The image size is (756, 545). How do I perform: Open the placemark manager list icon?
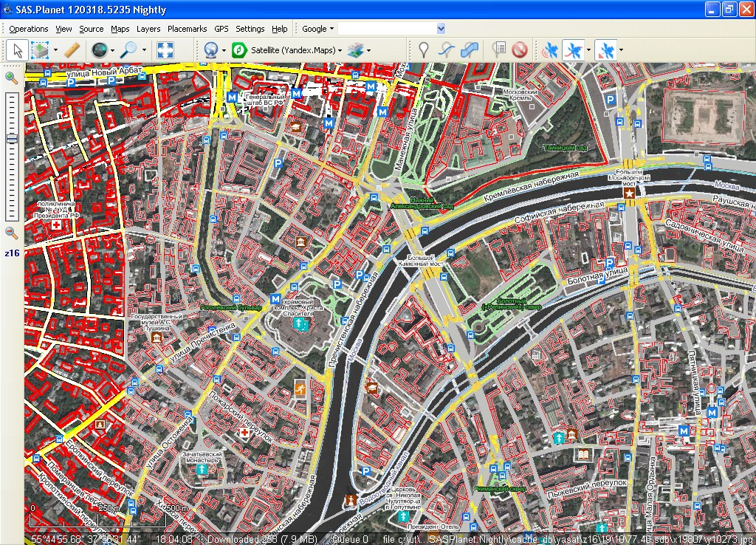point(499,50)
